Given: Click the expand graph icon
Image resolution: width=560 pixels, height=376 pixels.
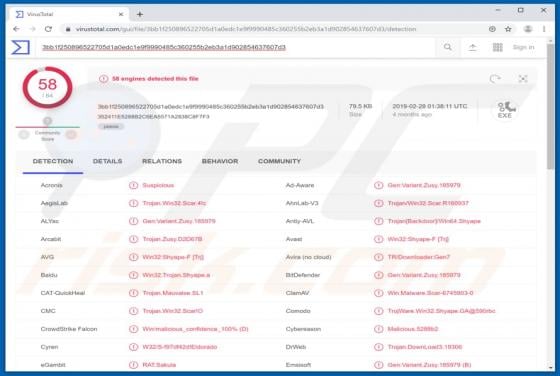Looking at the screenshot, I should pos(523,79).
